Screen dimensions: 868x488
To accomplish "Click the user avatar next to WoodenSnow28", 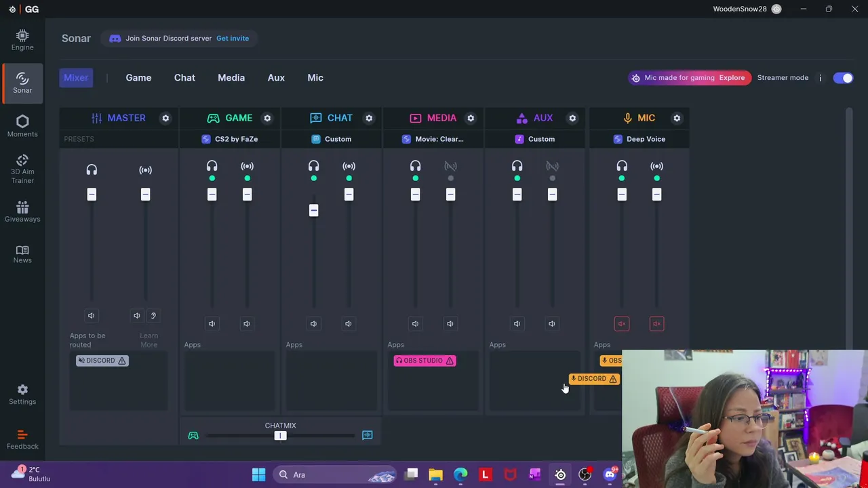I will (776, 9).
